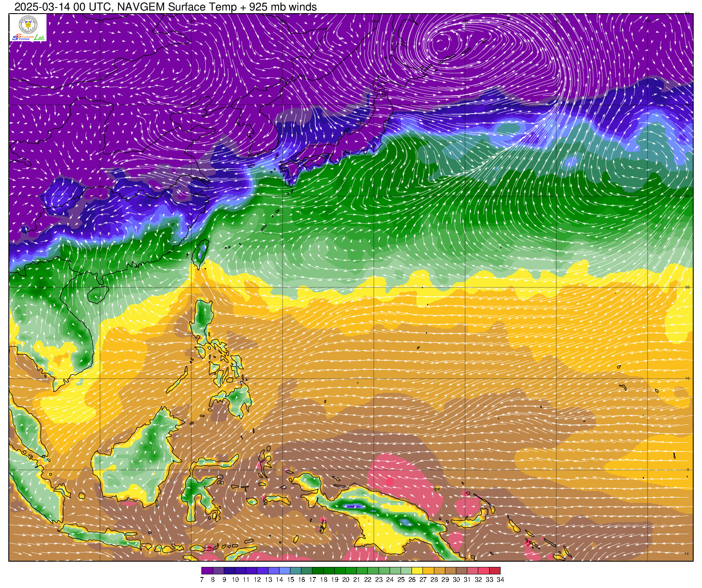This screenshot has width=702, height=588.
Task: Click the university seal emblem in the logo
Action: point(28,24)
